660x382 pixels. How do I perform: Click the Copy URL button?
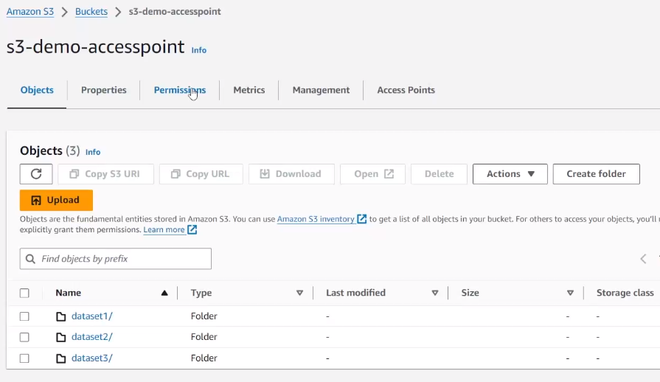[201, 174]
